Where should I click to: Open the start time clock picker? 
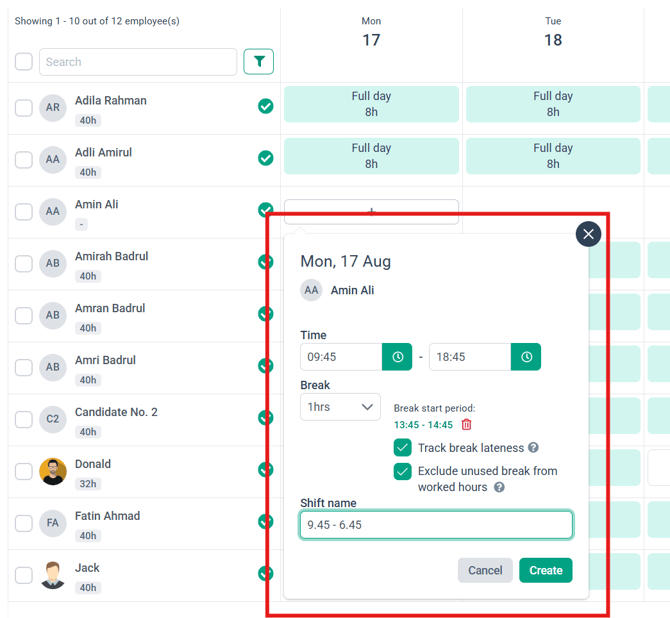pos(397,357)
